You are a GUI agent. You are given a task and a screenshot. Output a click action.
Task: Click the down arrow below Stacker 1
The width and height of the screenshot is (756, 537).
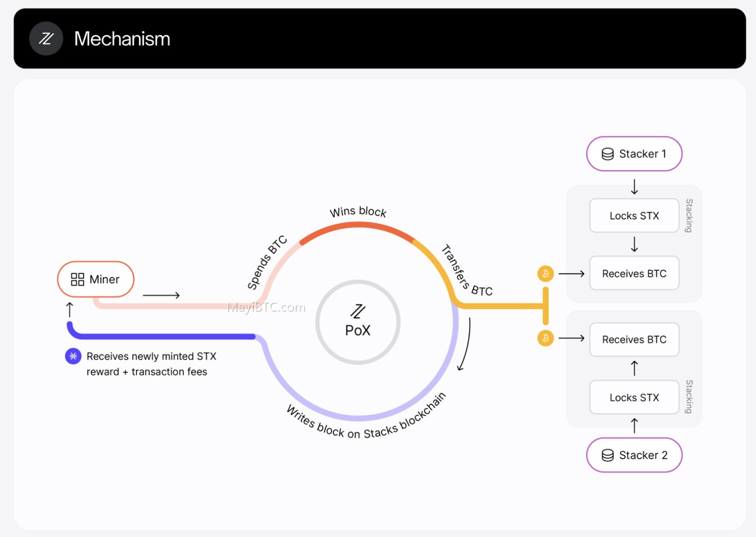634,187
